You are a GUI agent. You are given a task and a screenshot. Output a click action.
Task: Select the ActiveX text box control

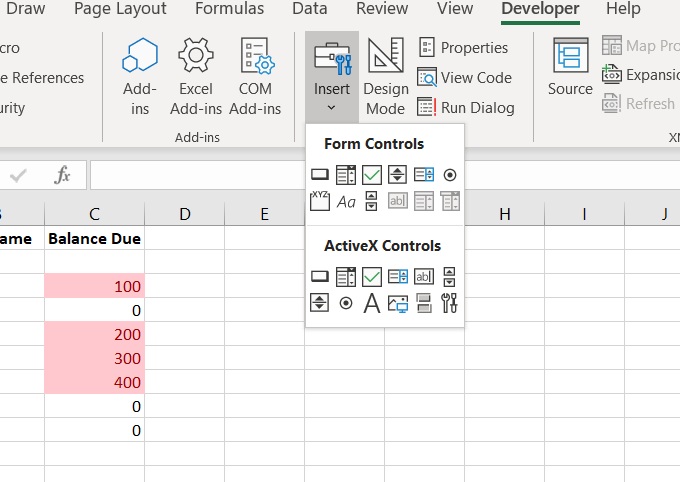point(423,277)
